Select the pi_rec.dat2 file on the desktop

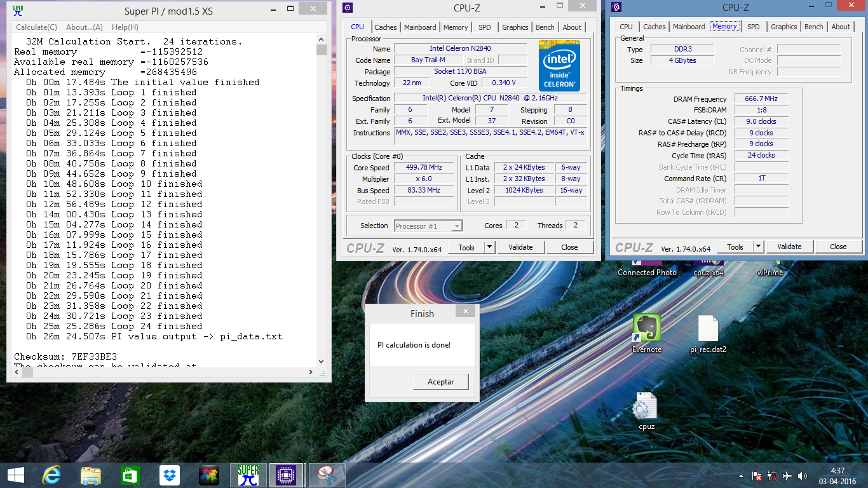coord(708,334)
